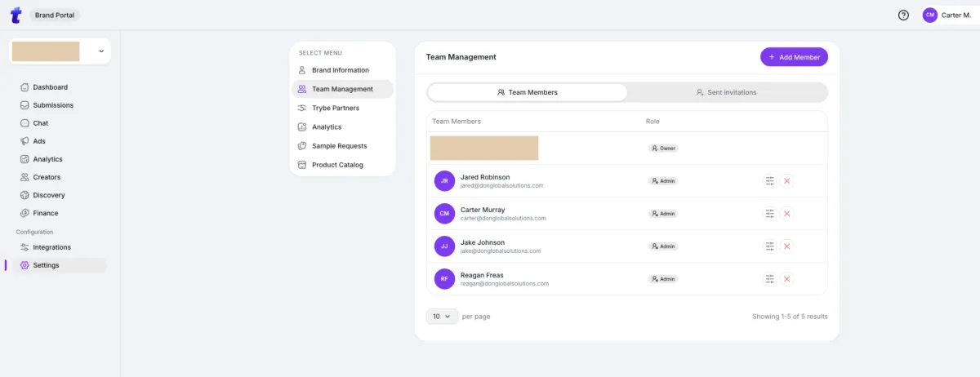Click Reagan Freas's Admin role badge
980x377 pixels.
pyautogui.click(x=663, y=279)
